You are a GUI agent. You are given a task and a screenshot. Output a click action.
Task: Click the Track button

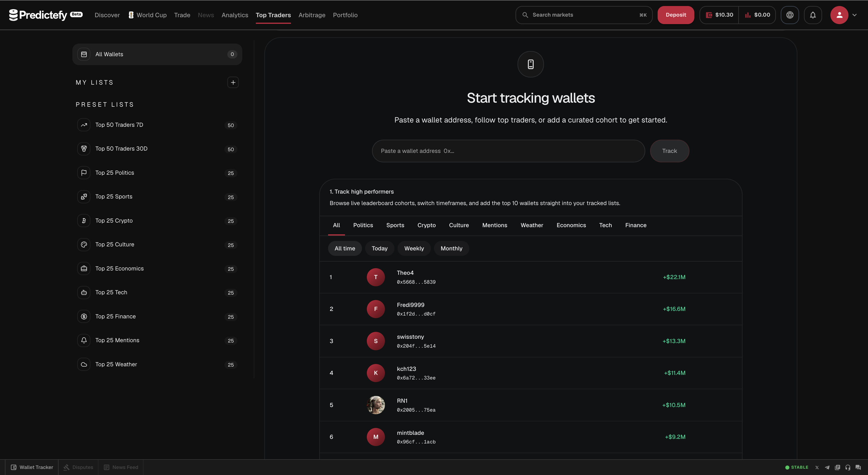pos(669,151)
